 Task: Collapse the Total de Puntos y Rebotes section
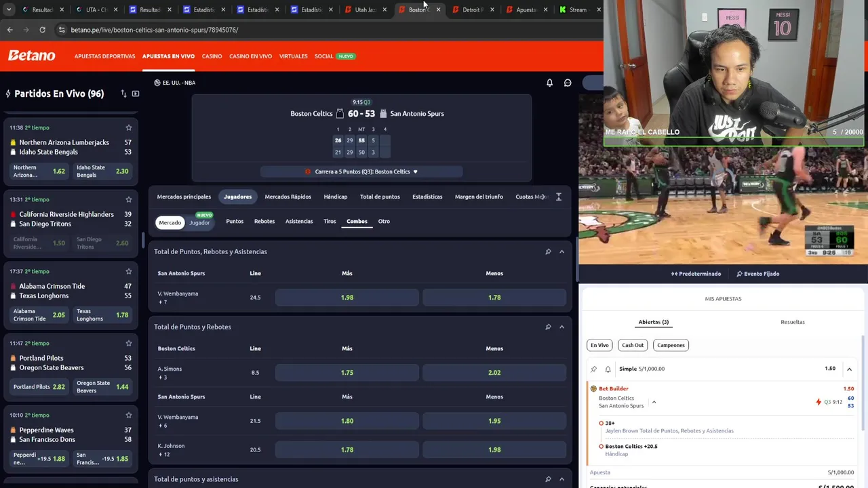click(x=561, y=327)
